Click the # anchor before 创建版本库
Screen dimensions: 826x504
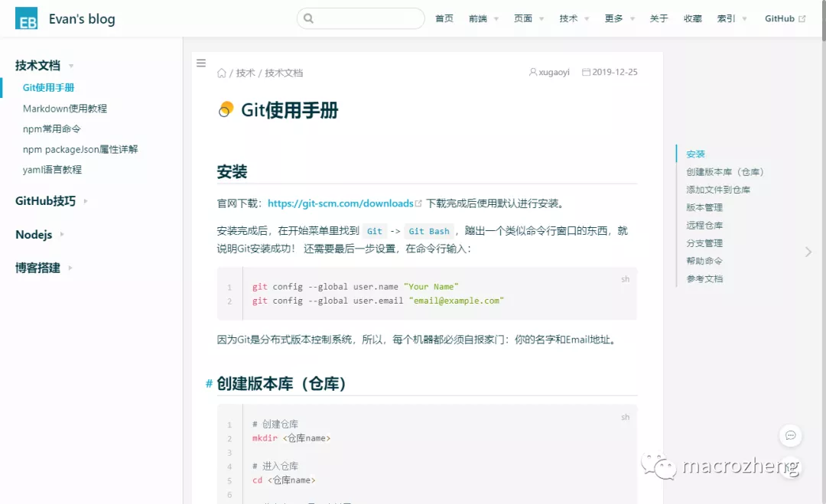(x=209, y=383)
